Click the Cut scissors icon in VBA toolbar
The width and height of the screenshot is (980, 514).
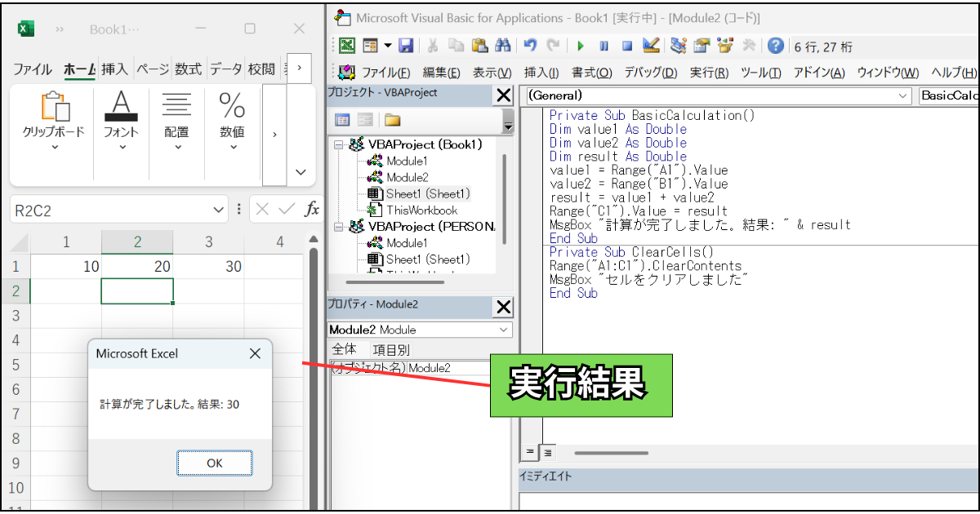tap(434, 46)
